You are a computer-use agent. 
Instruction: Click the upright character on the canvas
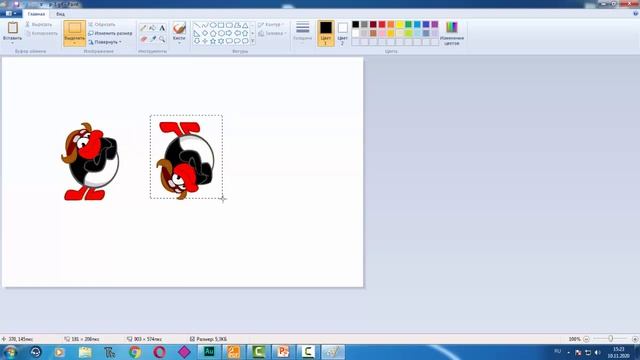point(90,162)
